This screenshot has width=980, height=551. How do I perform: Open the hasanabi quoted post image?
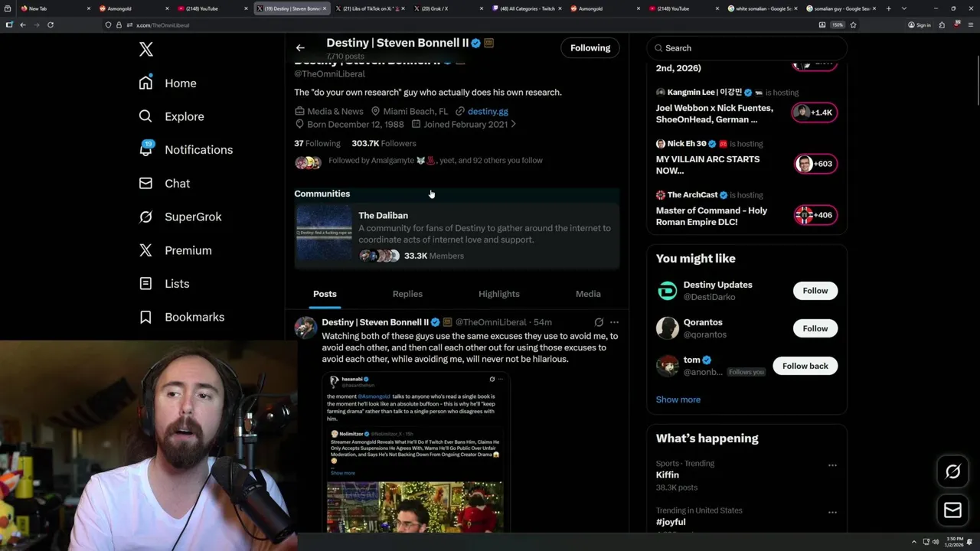pyautogui.click(x=415, y=507)
